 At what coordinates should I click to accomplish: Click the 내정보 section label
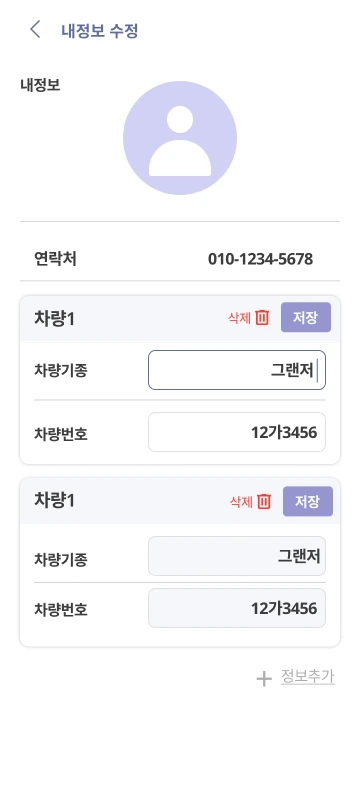click(x=40, y=85)
